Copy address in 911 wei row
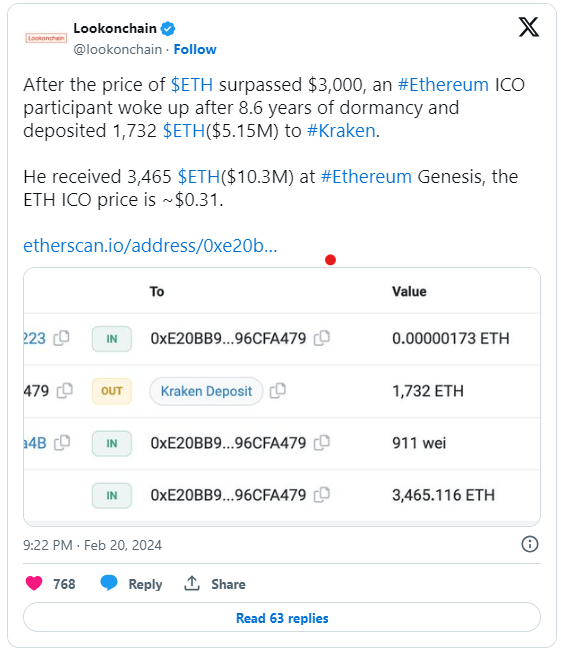Screen dimensions: 561x658 point(322,443)
